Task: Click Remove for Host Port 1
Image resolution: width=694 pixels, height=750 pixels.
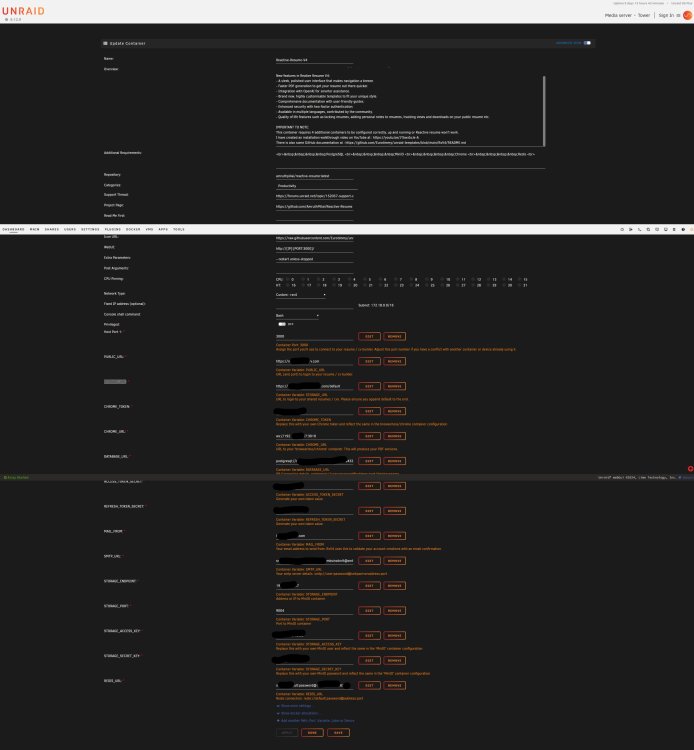Action: [x=394, y=336]
